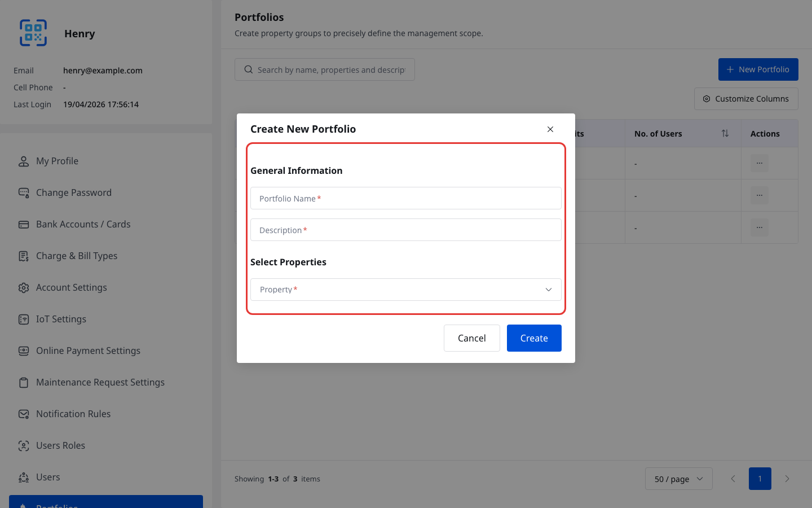Open Bank Accounts / Cards
This screenshot has width=812, height=508.
click(106, 225)
